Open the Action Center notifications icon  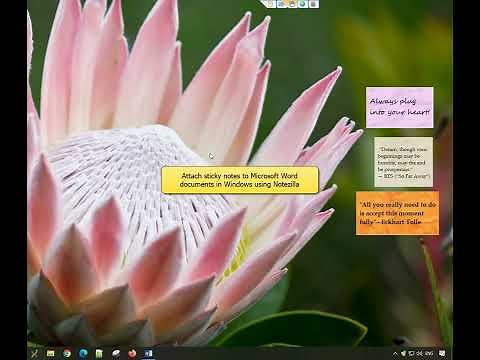pyautogui.click(x=442, y=353)
